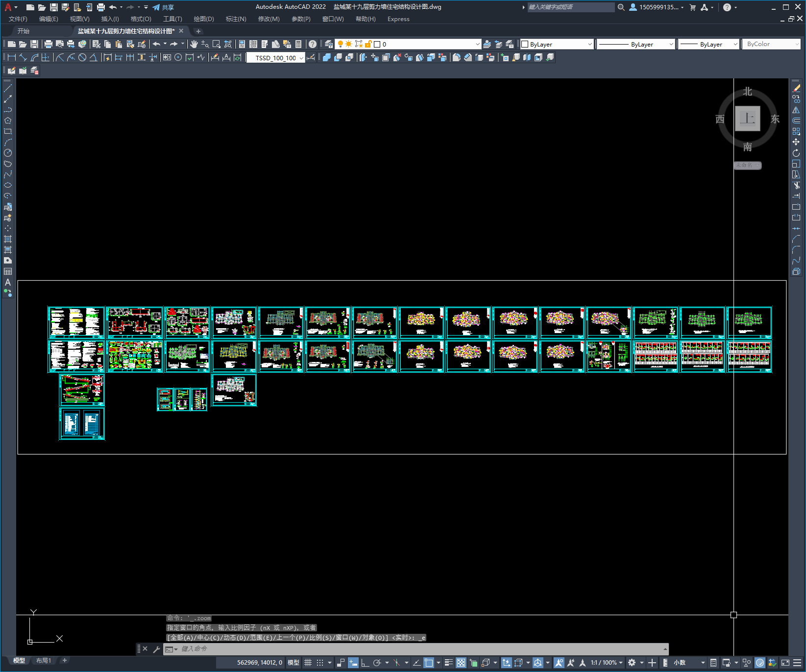Image resolution: width=806 pixels, height=672 pixels.
Task: Toggle dynamic input in status bar
Action: pos(353,663)
